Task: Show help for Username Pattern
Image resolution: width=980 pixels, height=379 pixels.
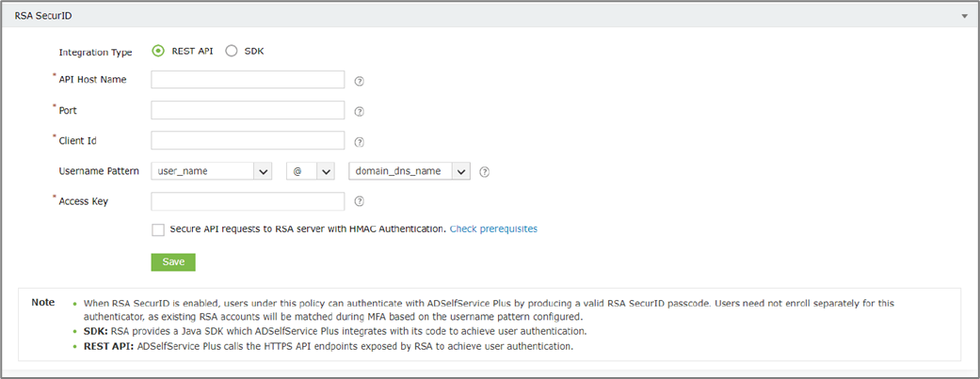Action: click(485, 172)
